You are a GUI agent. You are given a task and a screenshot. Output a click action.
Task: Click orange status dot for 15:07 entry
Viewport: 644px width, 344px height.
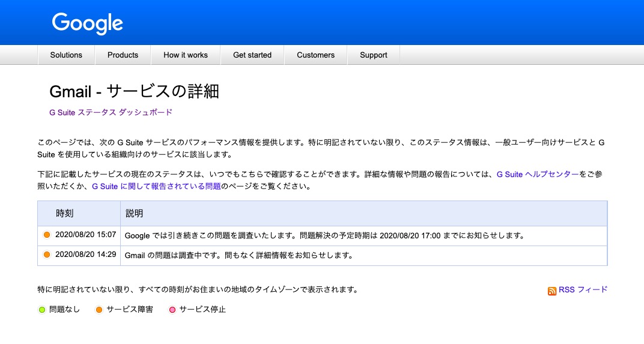tap(47, 235)
